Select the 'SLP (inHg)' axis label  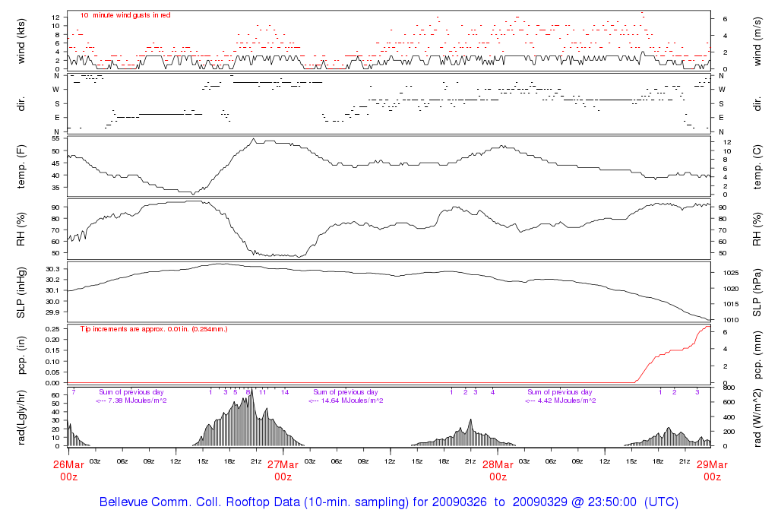[21, 293]
